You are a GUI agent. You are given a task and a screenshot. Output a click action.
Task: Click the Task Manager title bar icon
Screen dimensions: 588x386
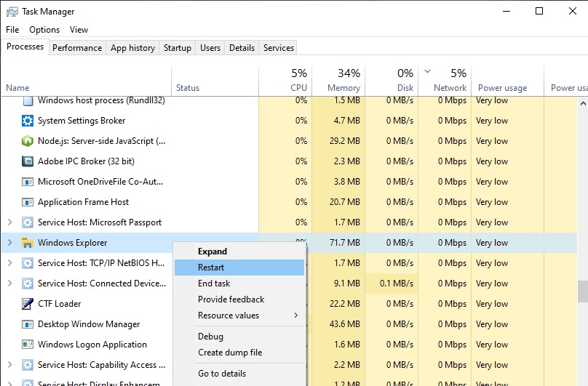[12, 12]
